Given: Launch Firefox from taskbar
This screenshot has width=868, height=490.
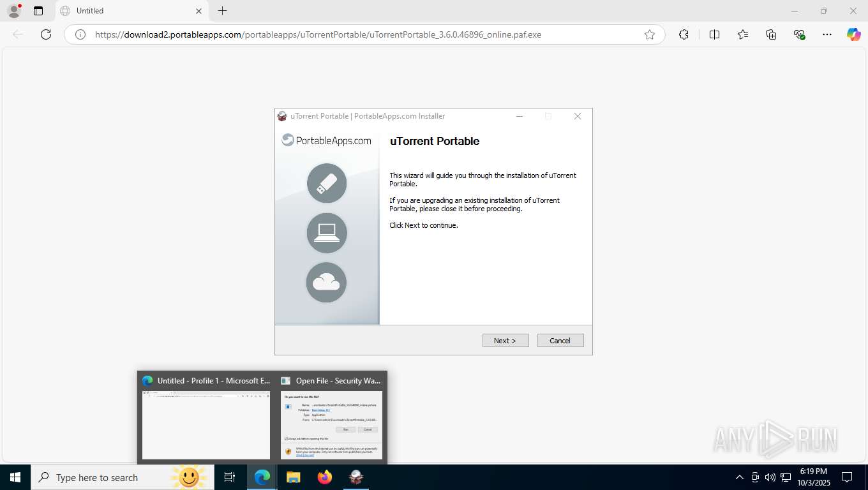Looking at the screenshot, I should 325,477.
